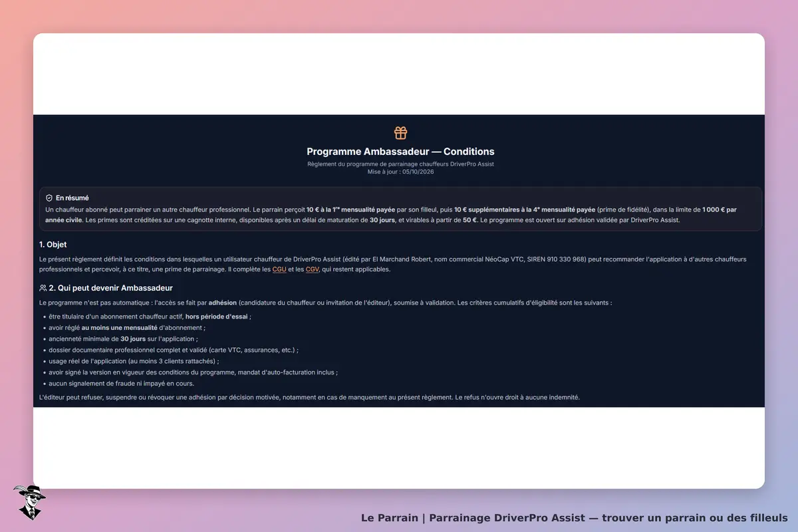Click the people icon beside "Qui peut devenir Ambassadeur"
Screen dimensions: 798x532
click(x=43, y=288)
